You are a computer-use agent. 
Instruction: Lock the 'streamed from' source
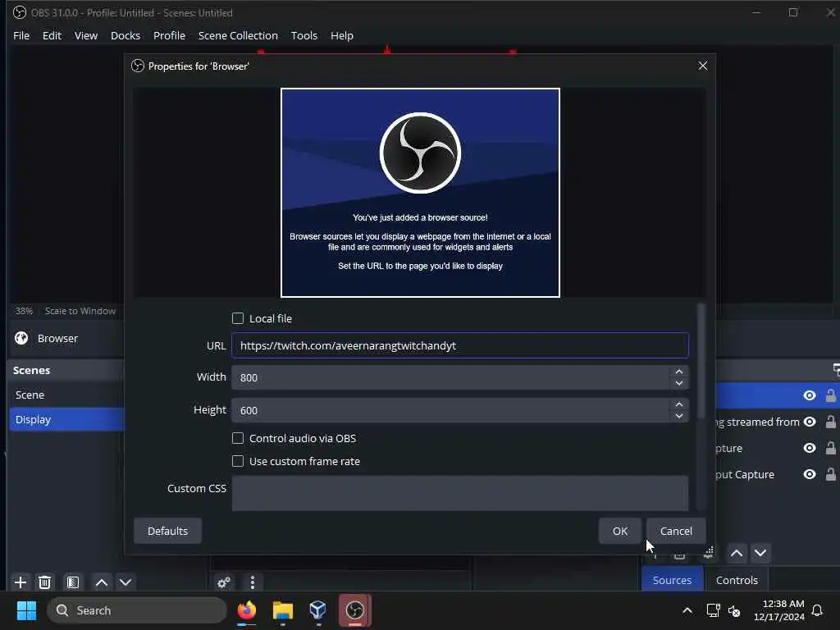[x=830, y=422]
